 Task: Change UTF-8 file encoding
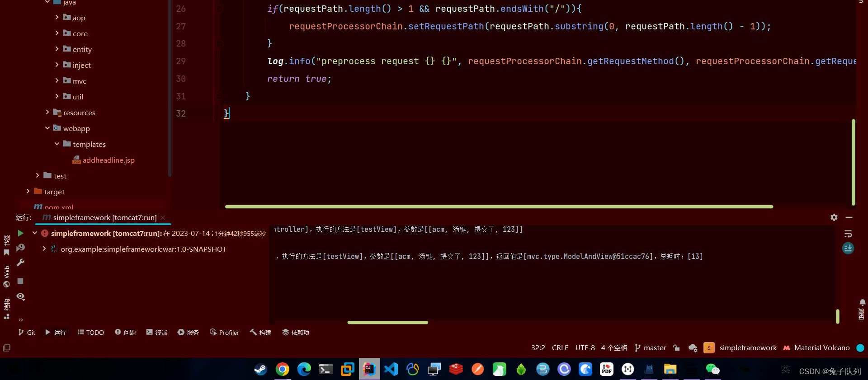(585, 347)
